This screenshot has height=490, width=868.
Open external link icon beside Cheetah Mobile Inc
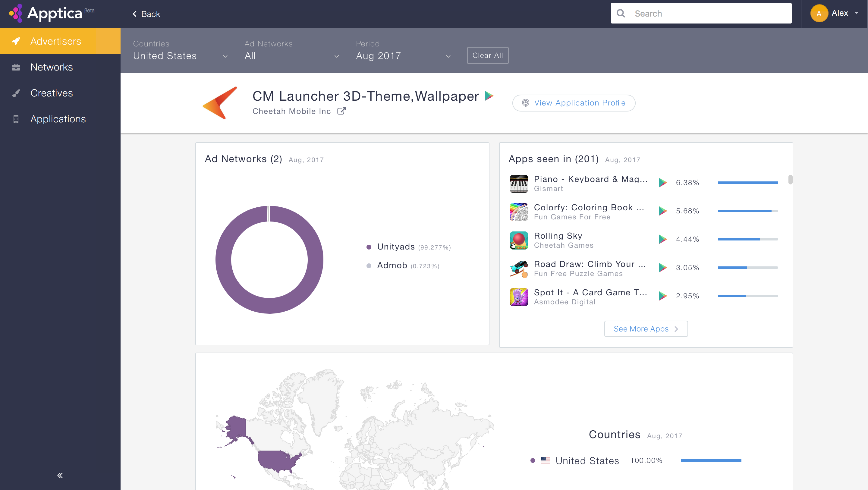(341, 111)
